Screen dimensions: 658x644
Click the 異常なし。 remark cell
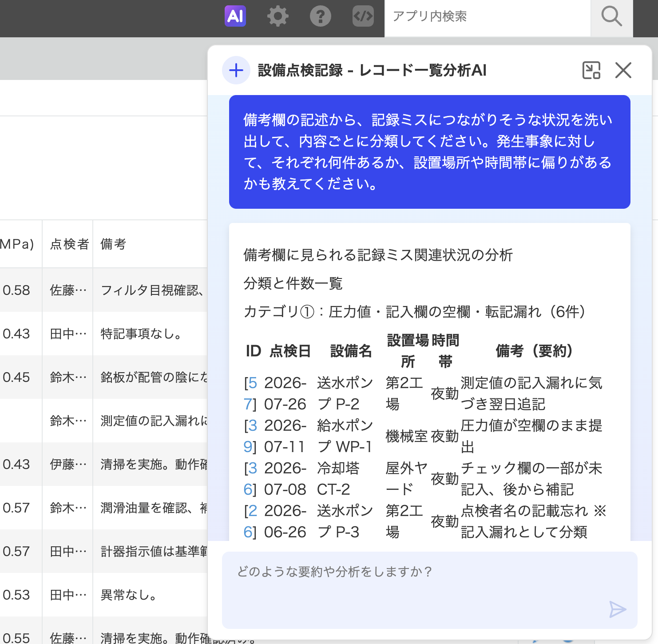[150, 595]
